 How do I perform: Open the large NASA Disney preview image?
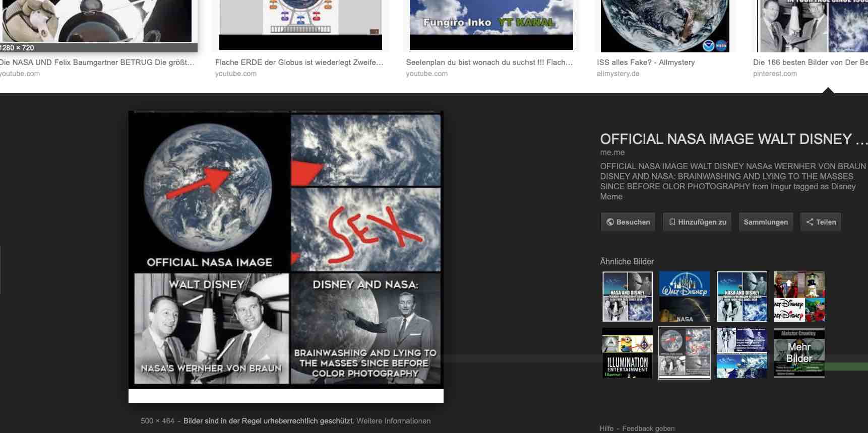pyautogui.click(x=286, y=249)
